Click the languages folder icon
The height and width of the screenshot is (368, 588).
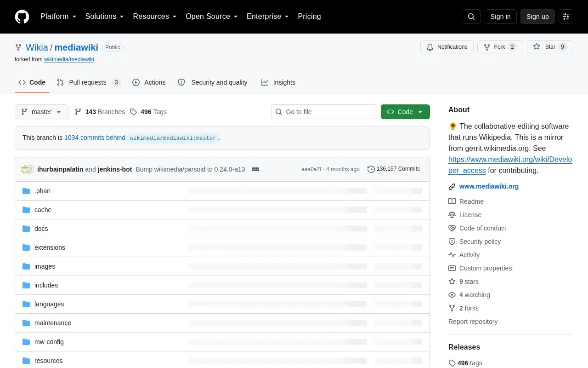[x=26, y=304]
